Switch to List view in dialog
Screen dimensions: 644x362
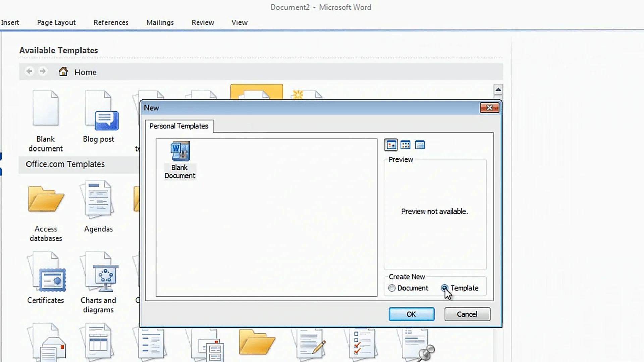click(406, 145)
